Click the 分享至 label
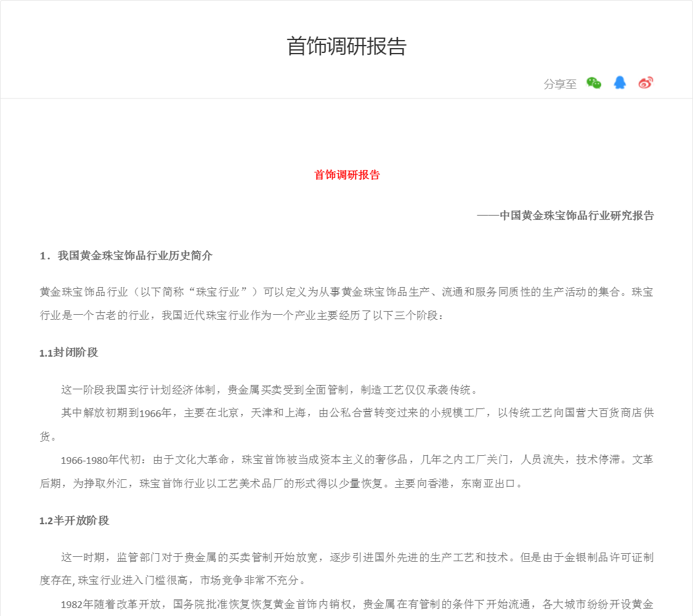 tap(560, 84)
